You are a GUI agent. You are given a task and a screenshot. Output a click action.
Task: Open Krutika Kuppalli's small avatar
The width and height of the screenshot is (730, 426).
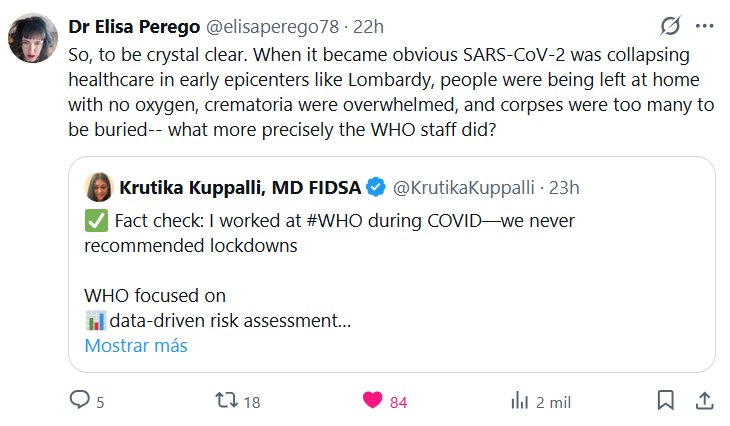[x=98, y=187]
